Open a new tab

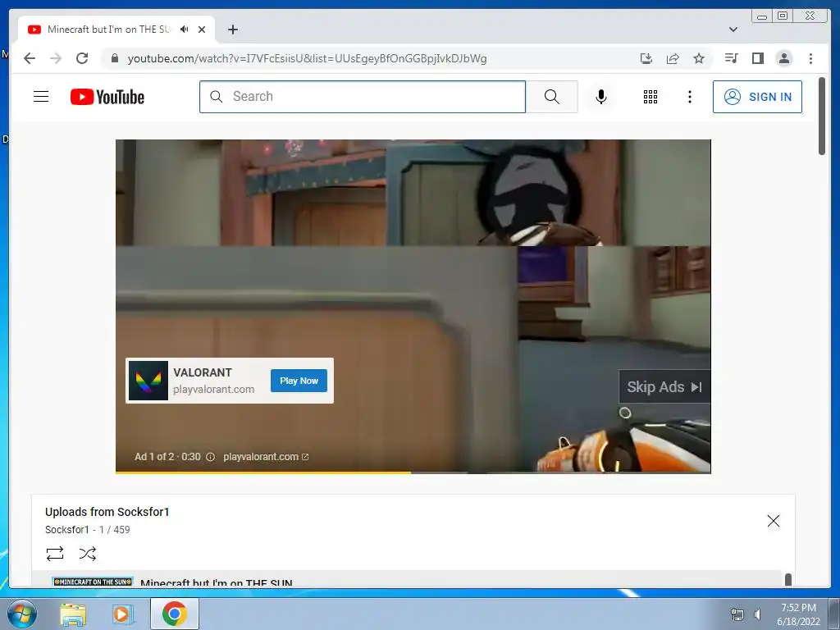[232, 30]
